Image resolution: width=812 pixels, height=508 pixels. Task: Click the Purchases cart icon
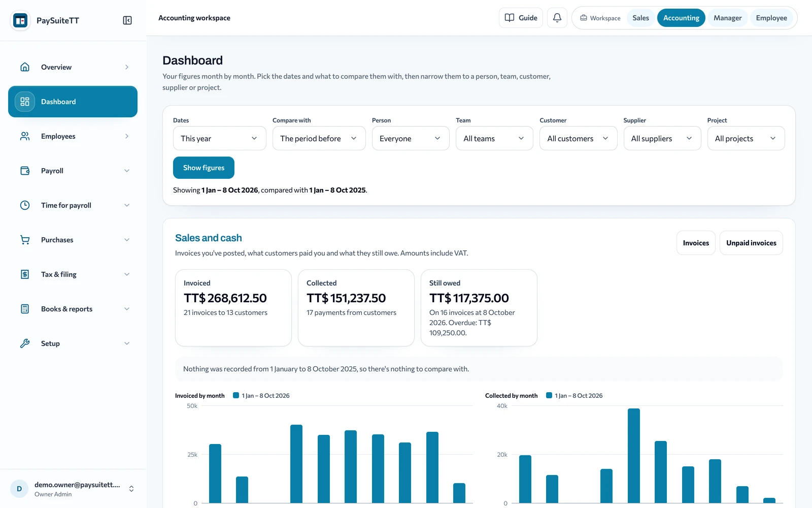[25, 240]
